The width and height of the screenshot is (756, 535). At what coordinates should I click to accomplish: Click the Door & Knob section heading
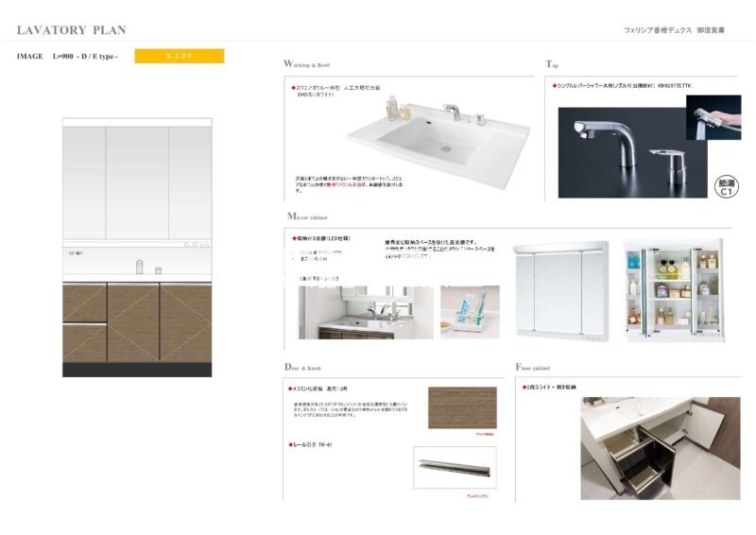(x=304, y=367)
